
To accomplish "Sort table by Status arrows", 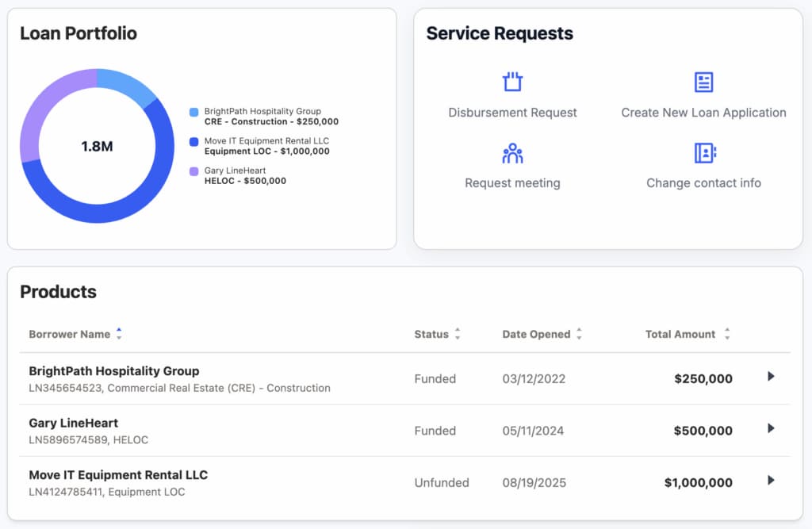I will tap(458, 334).
